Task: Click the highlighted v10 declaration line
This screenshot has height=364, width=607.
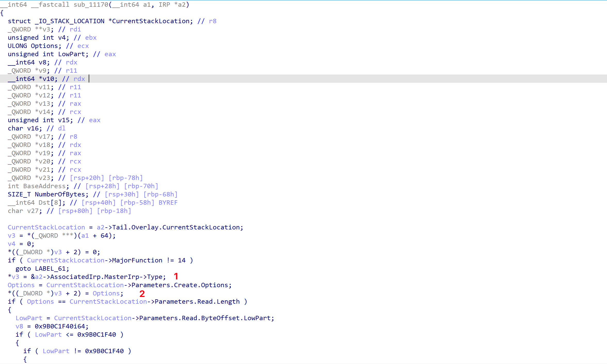Action: tap(48, 79)
